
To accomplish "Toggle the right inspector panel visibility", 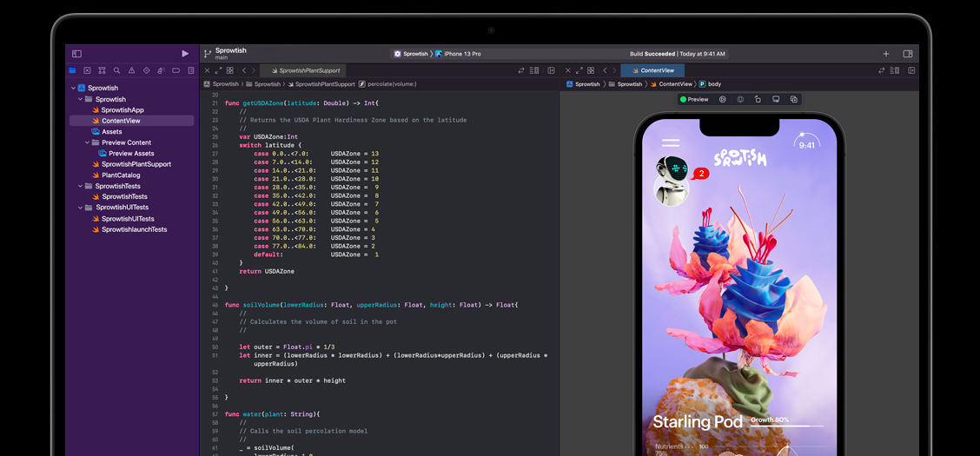I will [908, 54].
